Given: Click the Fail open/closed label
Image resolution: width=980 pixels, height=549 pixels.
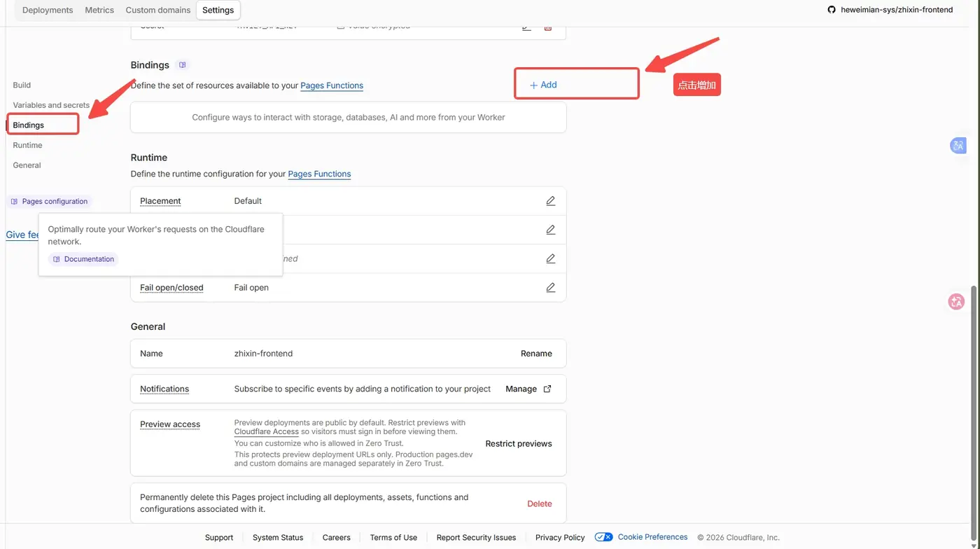Looking at the screenshot, I should (171, 287).
